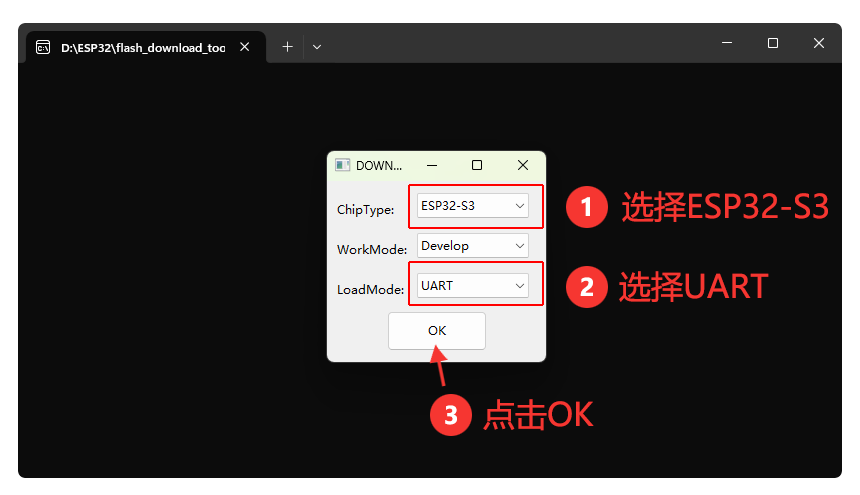The width and height of the screenshot is (860, 495).
Task: Minimize the DOWN... dialog window
Action: click(x=432, y=166)
